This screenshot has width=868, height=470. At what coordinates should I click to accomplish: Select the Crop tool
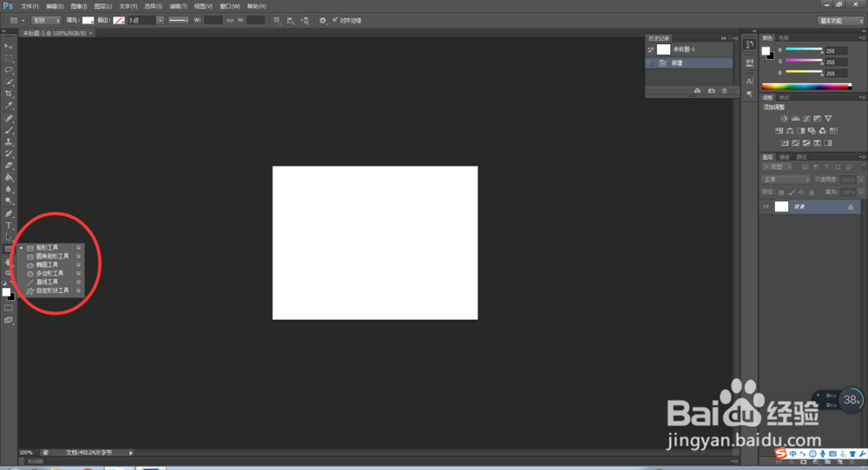pos(9,94)
